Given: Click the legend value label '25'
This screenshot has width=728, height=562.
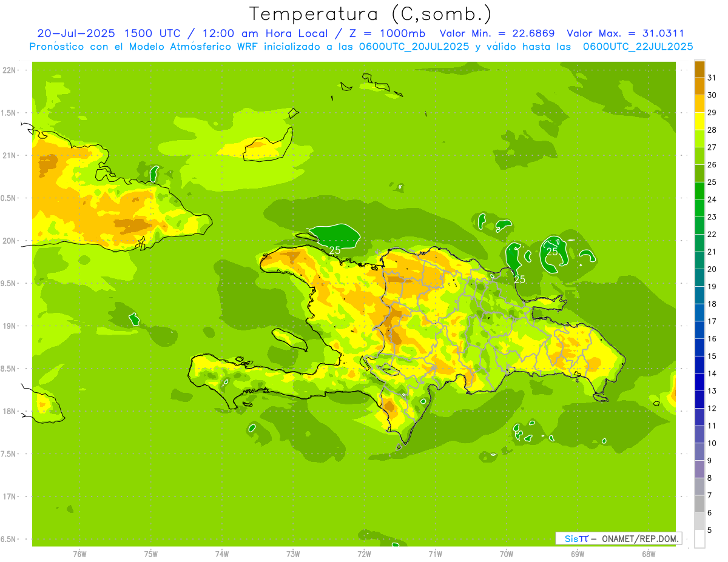Looking at the screenshot, I should 712,182.
